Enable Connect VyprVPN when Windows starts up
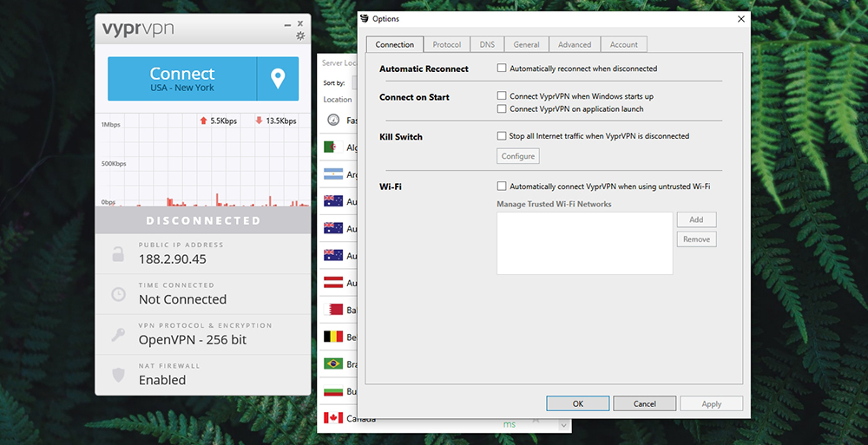Screen dimensions: 868x445 click(x=502, y=95)
